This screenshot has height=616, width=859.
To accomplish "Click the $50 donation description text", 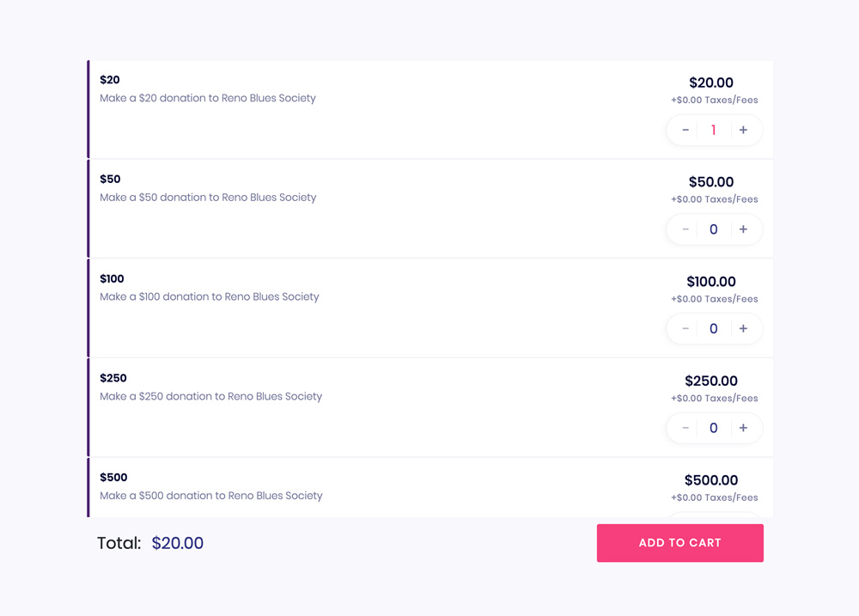I will click(208, 198).
